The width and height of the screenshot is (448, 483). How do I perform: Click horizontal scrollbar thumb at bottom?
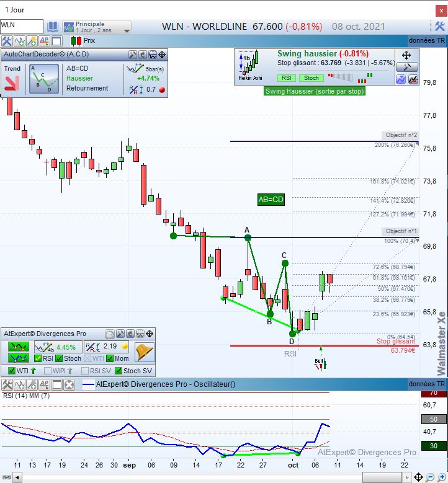click(x=382, y=477)
